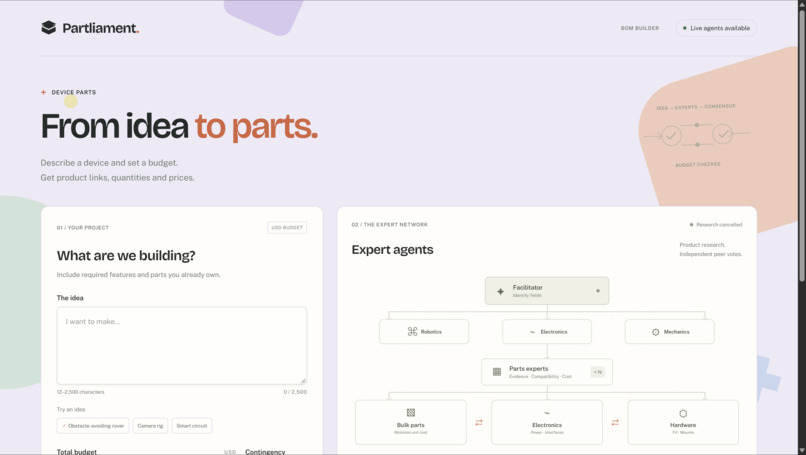Click the page vertical scrollbar thumb
806x455 pixels.
(801, 144)
